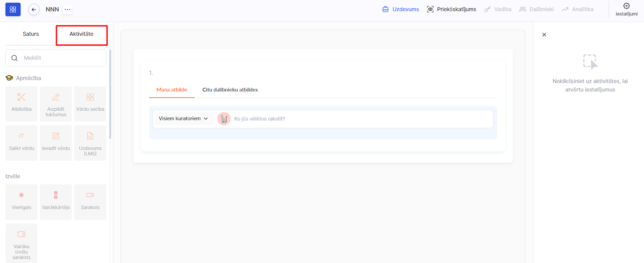Open the three-dot menu beside NNN
This screenshot has height=263, width=644.
click(x=68, y=9)
